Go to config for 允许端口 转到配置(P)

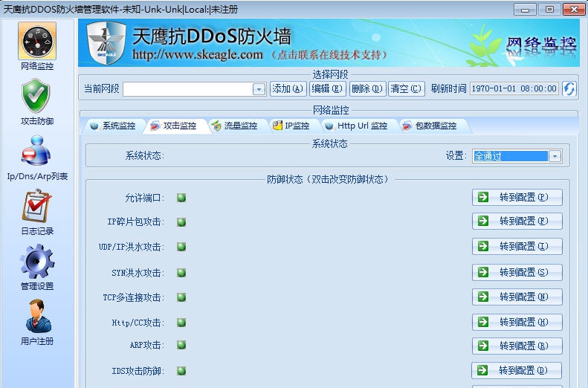tap(517, 197)
